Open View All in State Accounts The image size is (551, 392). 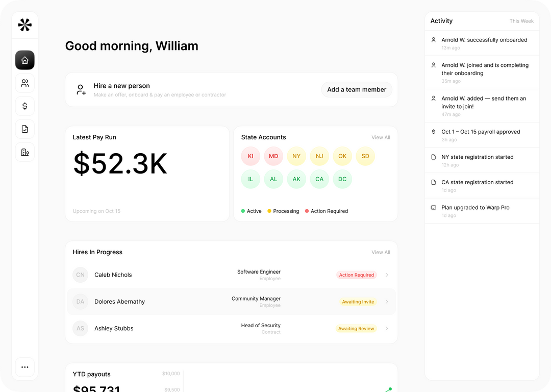coord(381,137)
